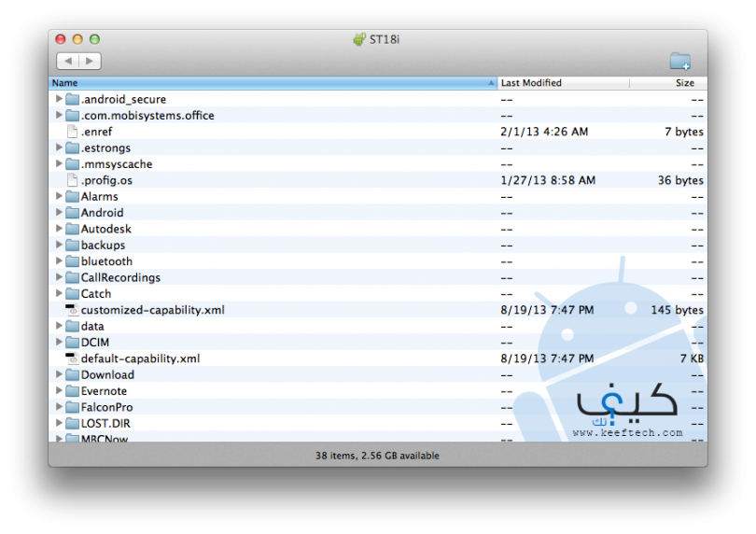Select the .profig.os file icon
This screenshot has height=534, width=756.
[x=72, y=180]
